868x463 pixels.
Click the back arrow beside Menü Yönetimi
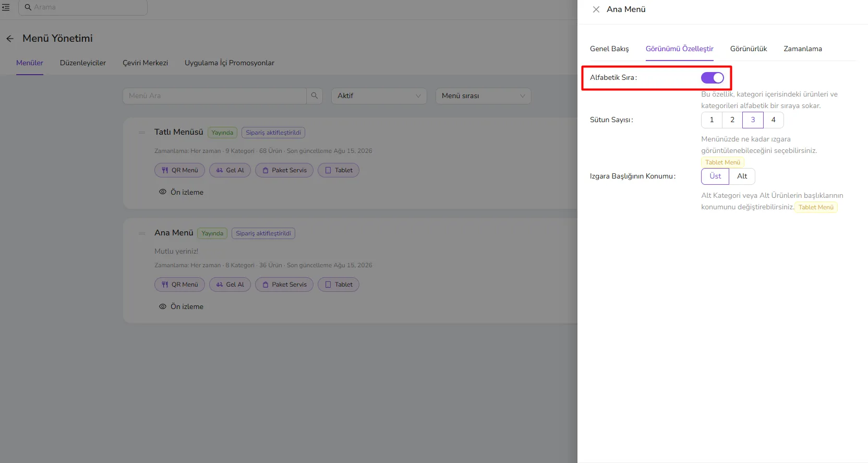(10, 39)
